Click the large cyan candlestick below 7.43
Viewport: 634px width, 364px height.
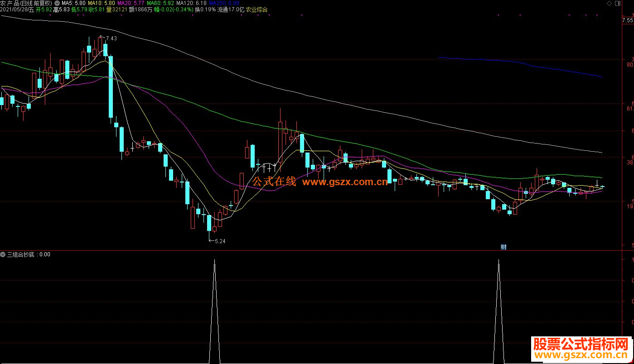tap(111, 87)
